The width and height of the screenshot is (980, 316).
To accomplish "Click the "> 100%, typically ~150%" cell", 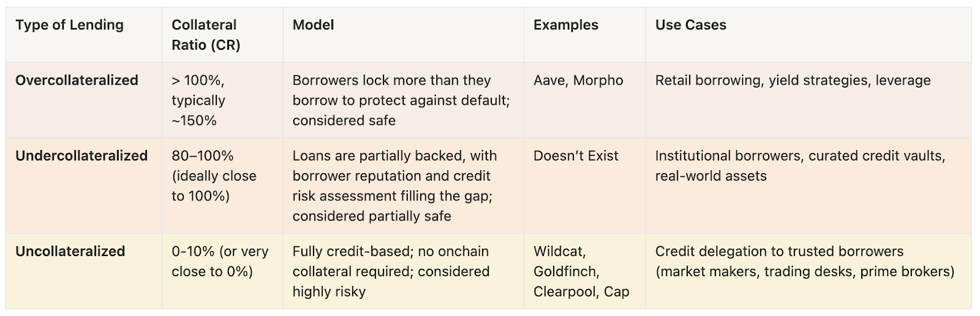I will (199, 100).
